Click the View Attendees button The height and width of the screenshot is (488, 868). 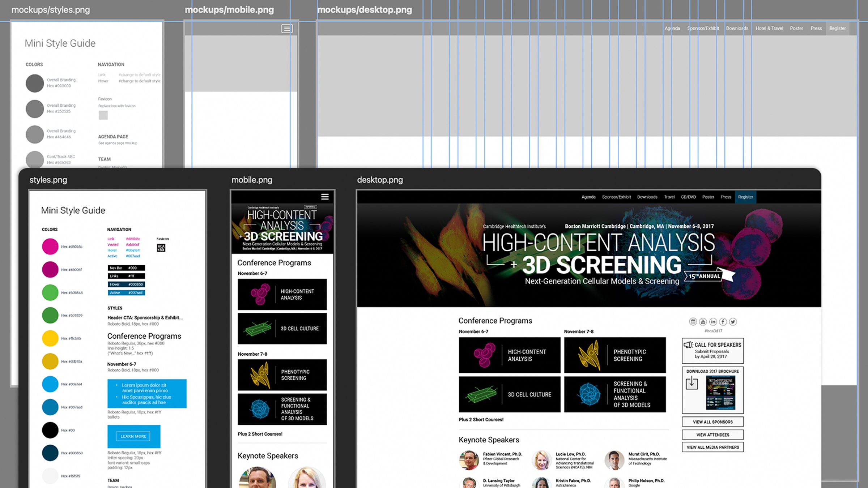click(712, 435)
